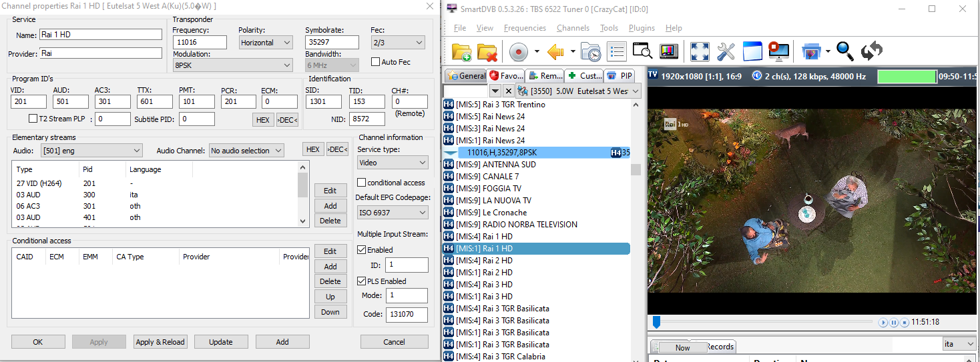Viewport: 980px width, 362px height.
Task: Open dropdown arrow next to record button
Action: [536, 52]
